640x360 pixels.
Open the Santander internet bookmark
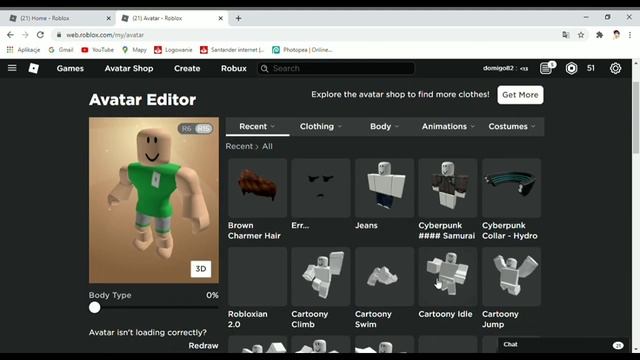tap(232, 50)
